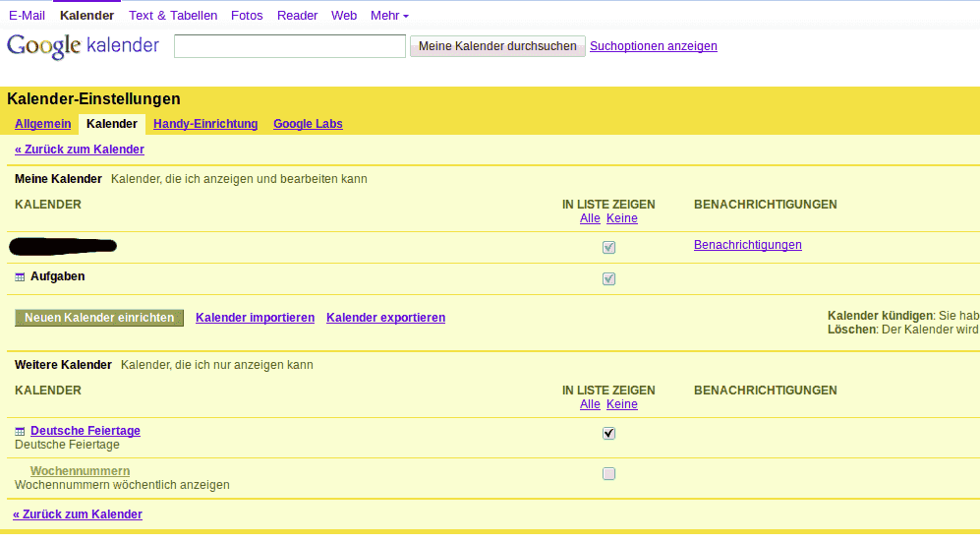Open Web in the top navigation
This screenshot has width=980, height=543.
pyautogui.click(x=344, y=16)
